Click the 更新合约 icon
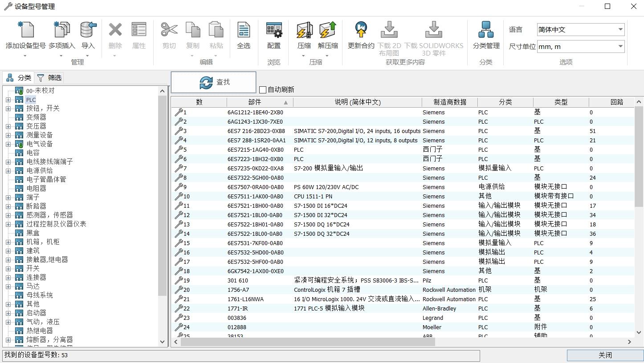The width and height of the screenshot is (644, 363). click(361, 30)
